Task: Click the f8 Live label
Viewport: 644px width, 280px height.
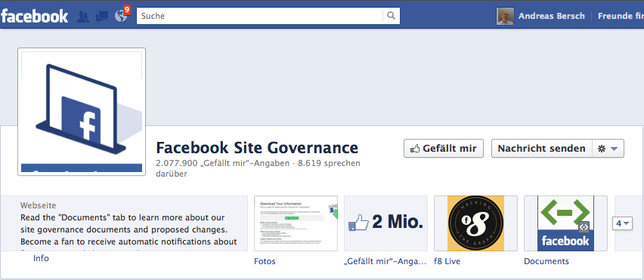Action: click(x=447, y=261)
